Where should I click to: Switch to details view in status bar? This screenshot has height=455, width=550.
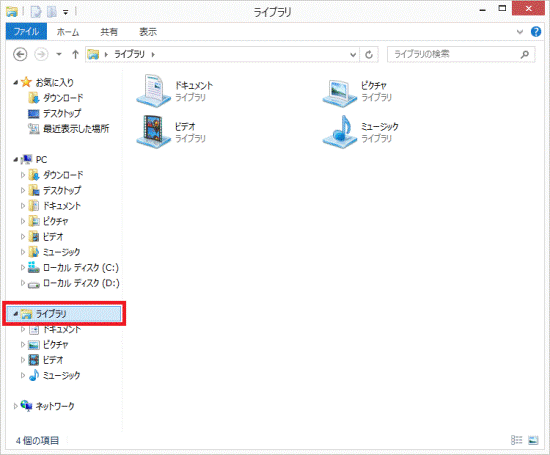tap(516, 440)
